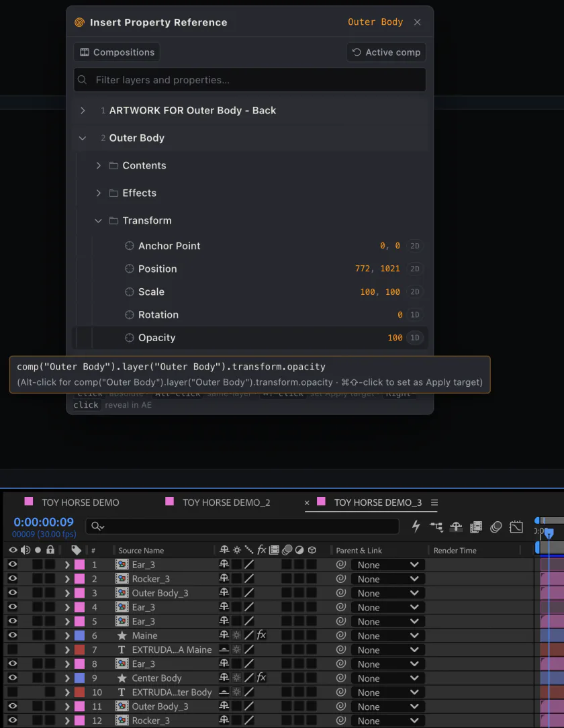Screen dimensions: 564x728
Task: Expand layer 1 Ear_3 properties
Action: [x=67, y=565]
